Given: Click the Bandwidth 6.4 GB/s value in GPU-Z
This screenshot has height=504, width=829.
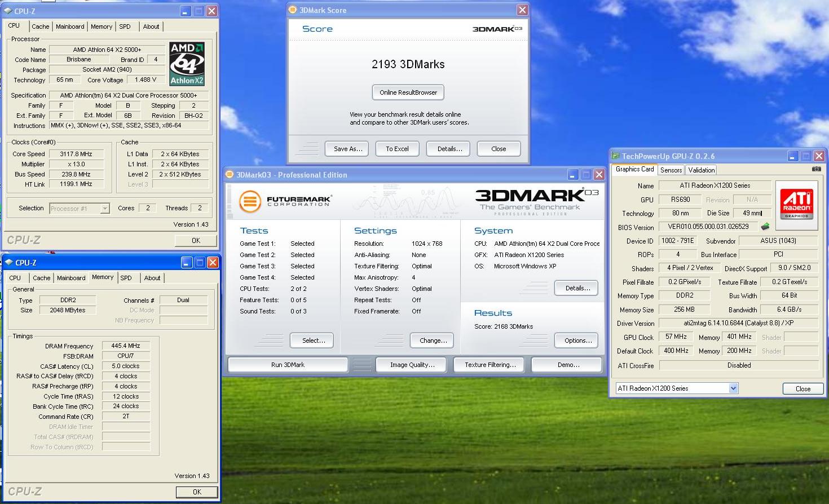Looking at the screenshot, I should (789, 310).
